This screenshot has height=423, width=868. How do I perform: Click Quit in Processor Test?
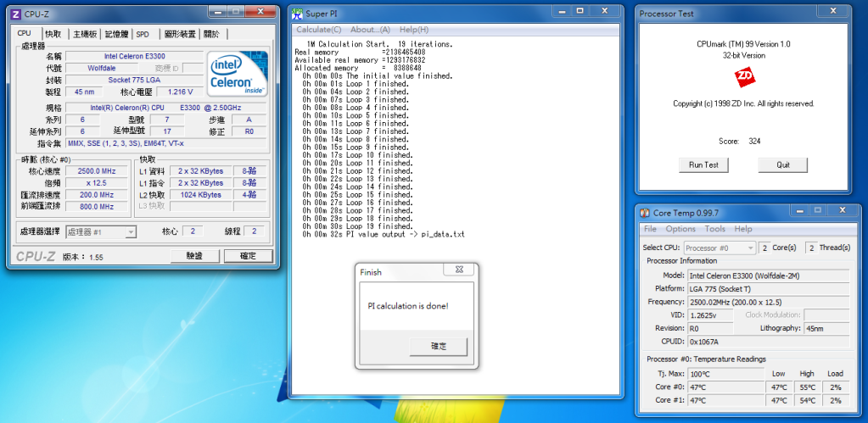(783, 164)
